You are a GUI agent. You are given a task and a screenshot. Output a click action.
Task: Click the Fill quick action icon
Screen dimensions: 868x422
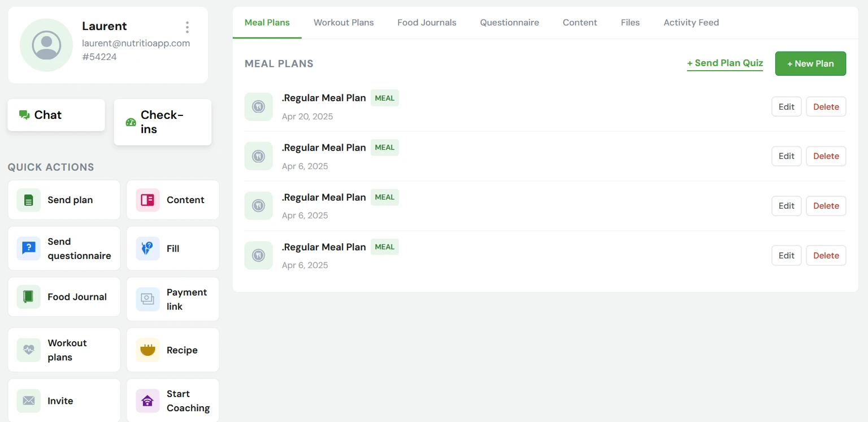(x=147, y=248)
